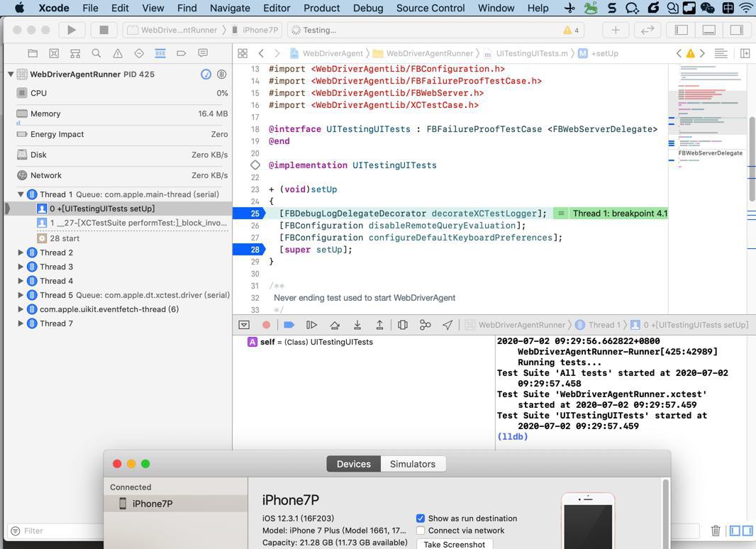The width and height of the screenshot is (756, 549).
Task: Go forward in editor history
Action: pyautogui.click(x=277, y=53)
